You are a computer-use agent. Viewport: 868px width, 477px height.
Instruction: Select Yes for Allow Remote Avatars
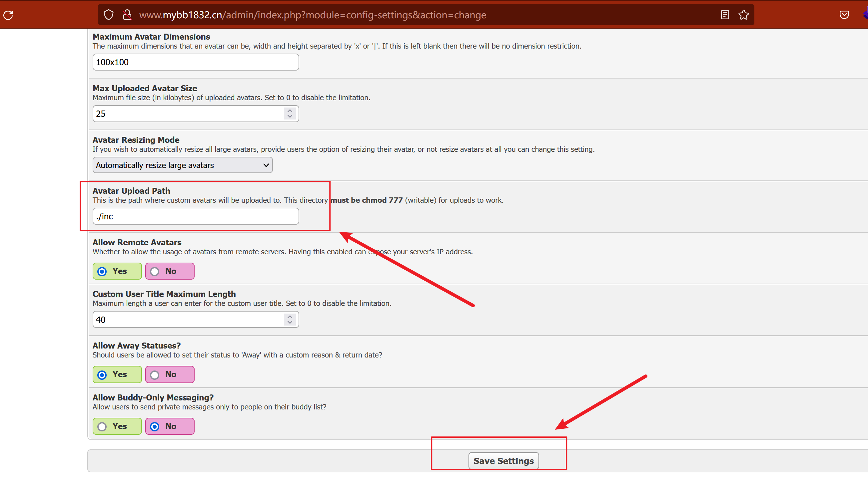(102, 271)
